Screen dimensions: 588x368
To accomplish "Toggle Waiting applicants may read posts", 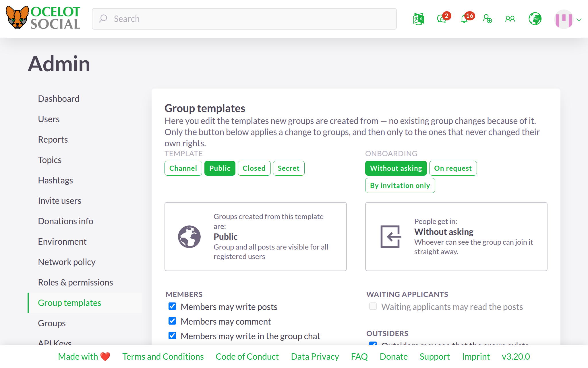I will coord(373,306).
